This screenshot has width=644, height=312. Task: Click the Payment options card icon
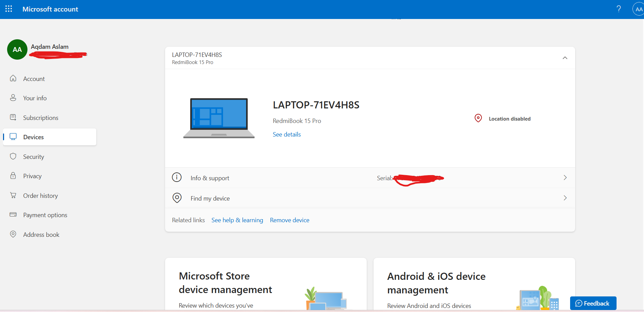(x=13, y=214)
